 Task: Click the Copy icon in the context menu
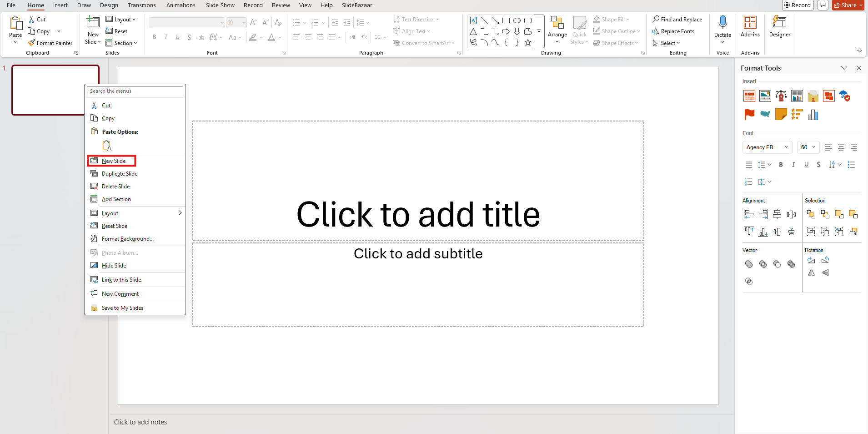(x=94, y=118)
